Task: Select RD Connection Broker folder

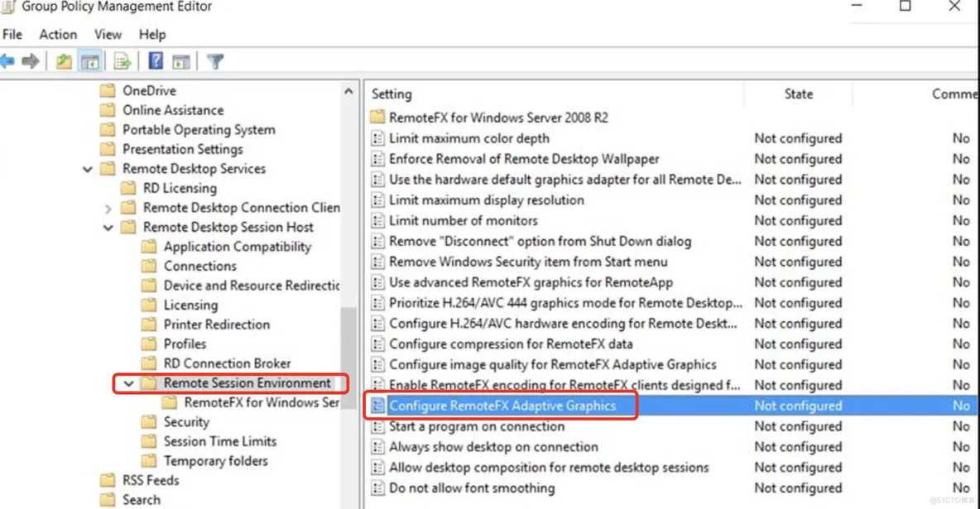Action: point(227,363)
